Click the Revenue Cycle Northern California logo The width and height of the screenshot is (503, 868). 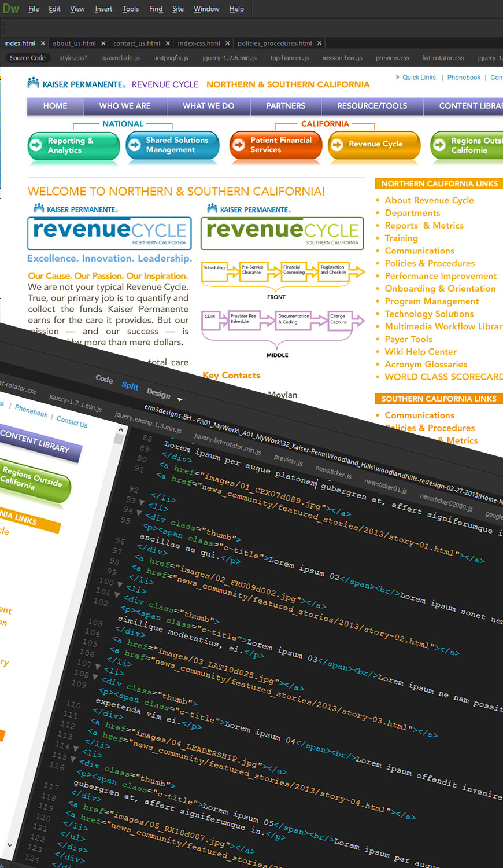click(x=109, y=233)
